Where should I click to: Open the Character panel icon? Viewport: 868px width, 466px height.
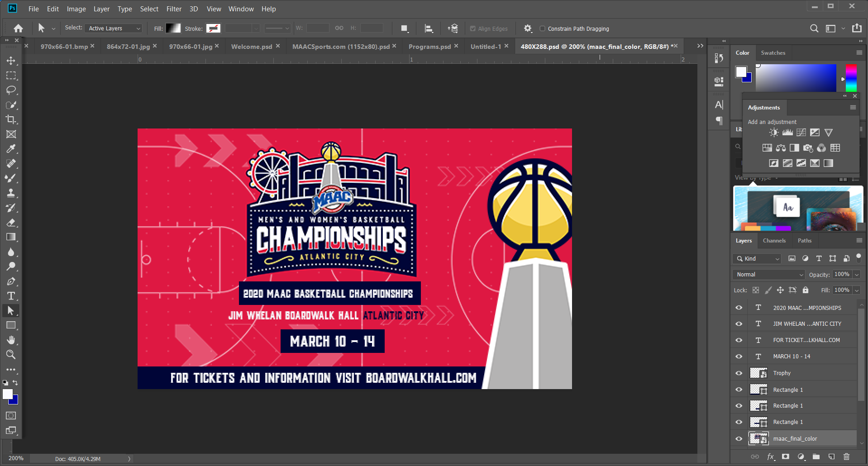[x=719, y=105]
